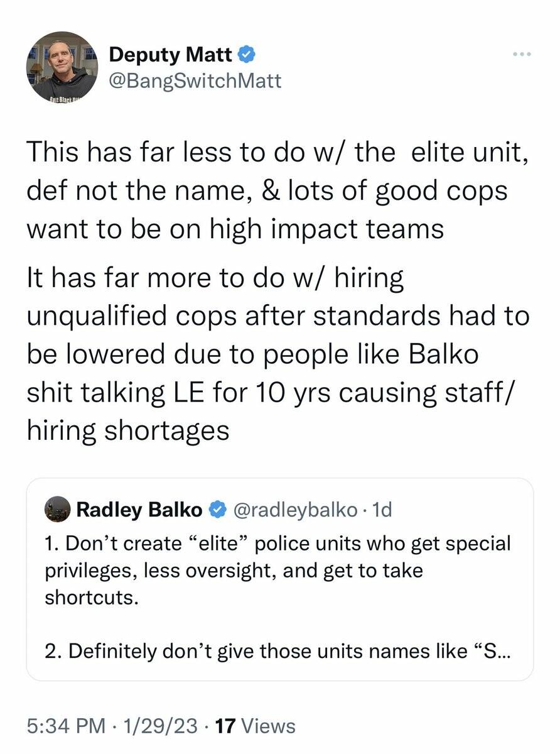This screenshot has width=560, height=754.
Task: Click the word Views in footer
Action: coord(268,726)
